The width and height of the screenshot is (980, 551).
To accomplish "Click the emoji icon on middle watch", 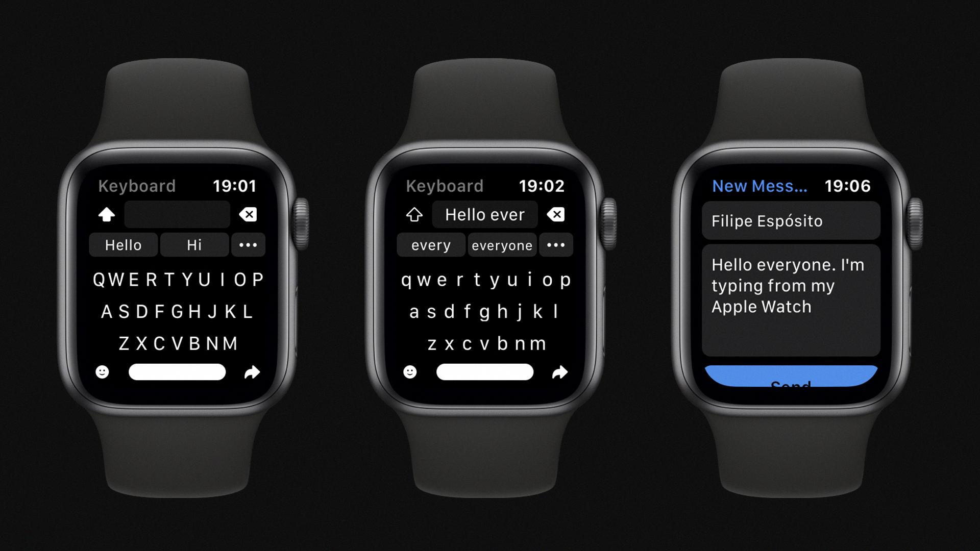I will (x=409, y=372).
